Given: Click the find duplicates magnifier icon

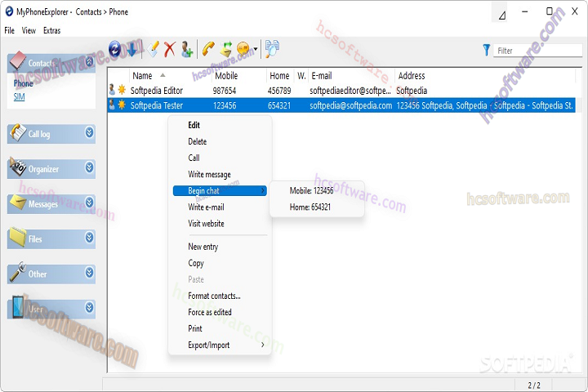Looking at the screenshot, I should point(272,49).
